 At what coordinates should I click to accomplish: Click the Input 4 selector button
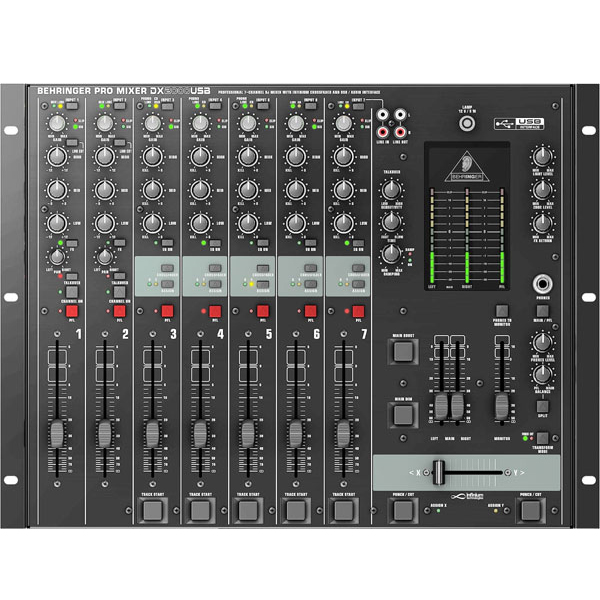[x=215, y=106]
